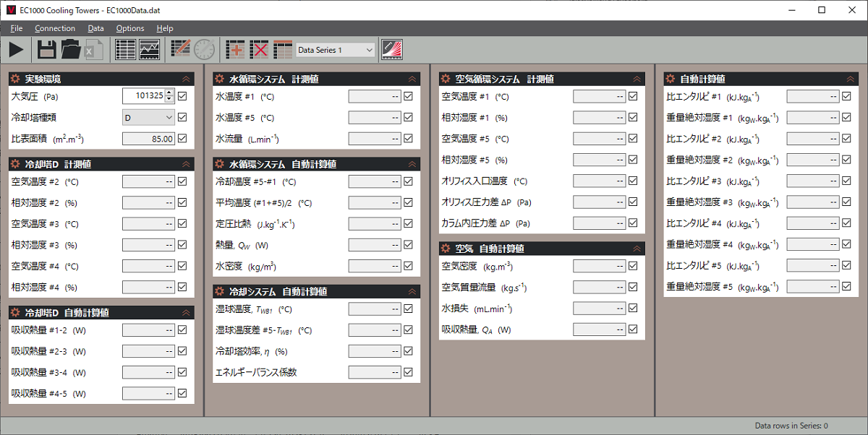This screenshot has width=868, height=435.
Task: Collapse the 冷却塔D 計測値 panel
Action: pos(186,164)
